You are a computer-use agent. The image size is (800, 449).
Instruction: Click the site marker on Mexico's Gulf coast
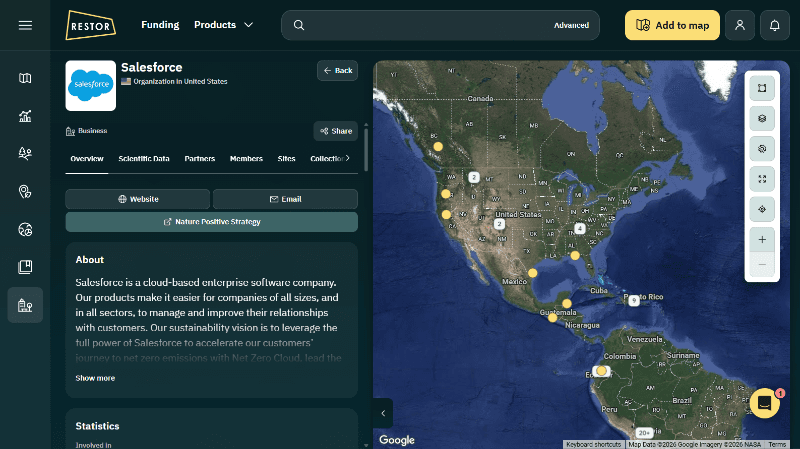pos(532,273)
